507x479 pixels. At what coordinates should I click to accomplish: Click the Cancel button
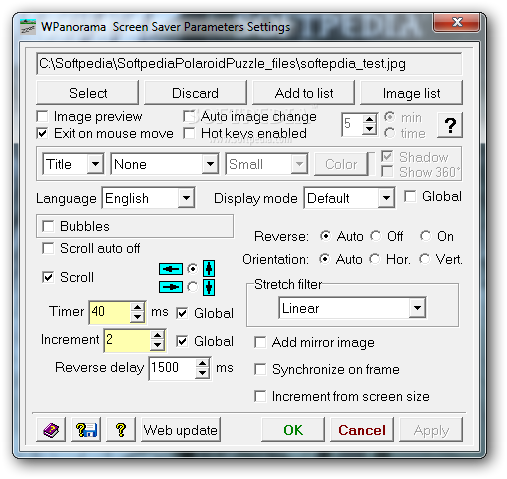pyautogui.click(x=362, y=430)
